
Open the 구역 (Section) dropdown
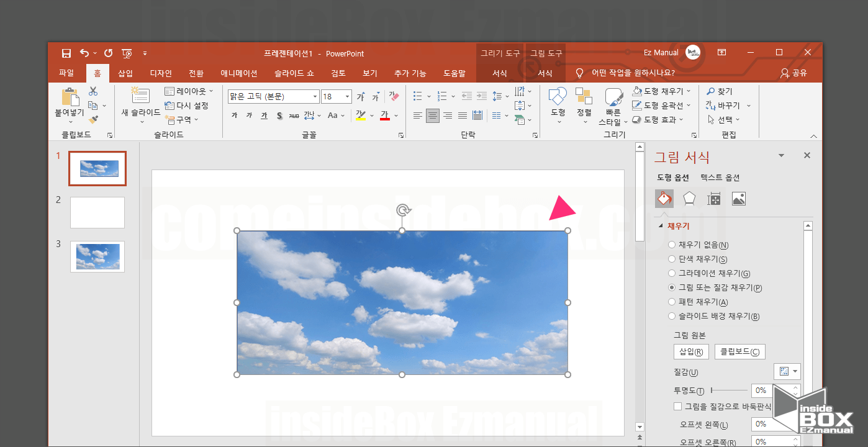coord(181,120)
